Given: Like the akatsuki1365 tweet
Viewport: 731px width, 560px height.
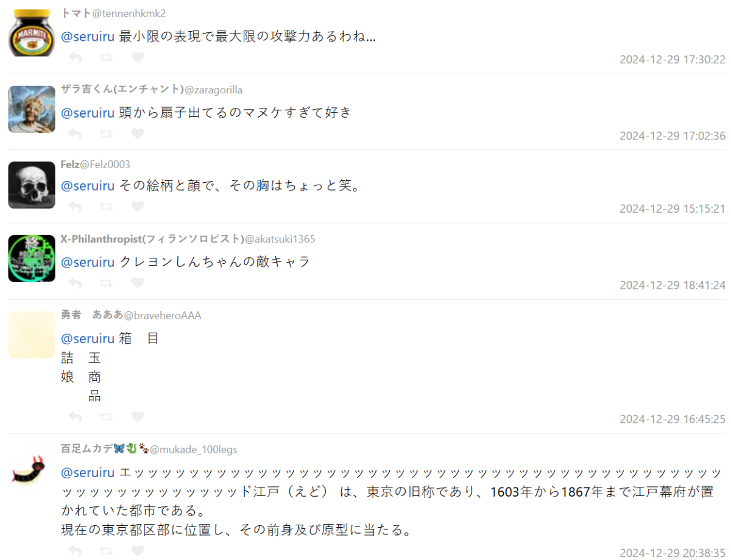Looking at the screenshot, I should tap(138, 283).
